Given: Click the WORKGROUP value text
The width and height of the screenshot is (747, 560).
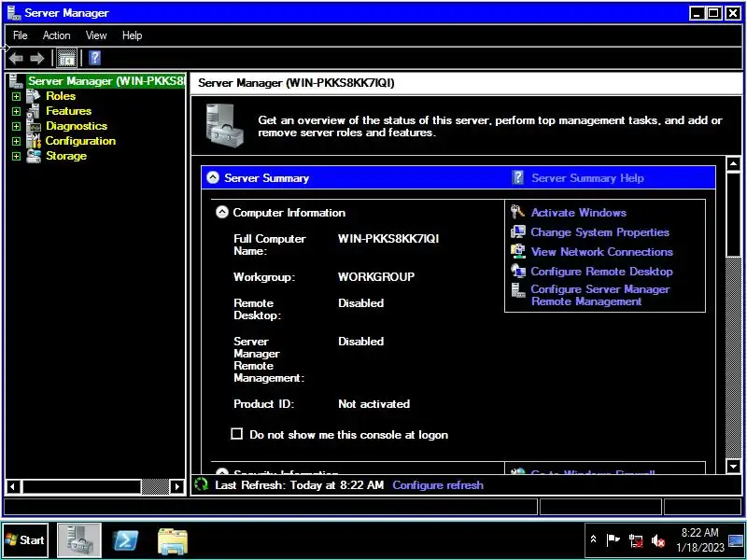Looking at the screenshot, I should coord(376,276).
